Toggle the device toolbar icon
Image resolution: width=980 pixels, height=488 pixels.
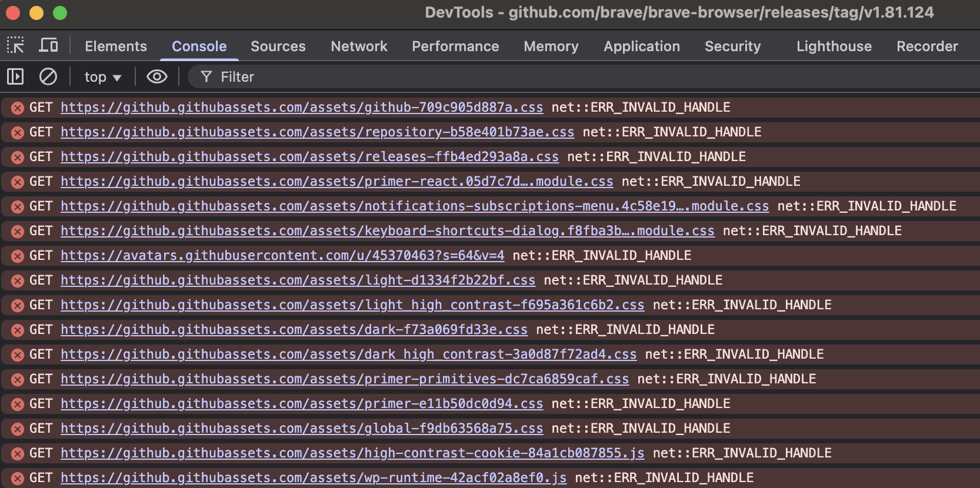click(x=48, y=45)
